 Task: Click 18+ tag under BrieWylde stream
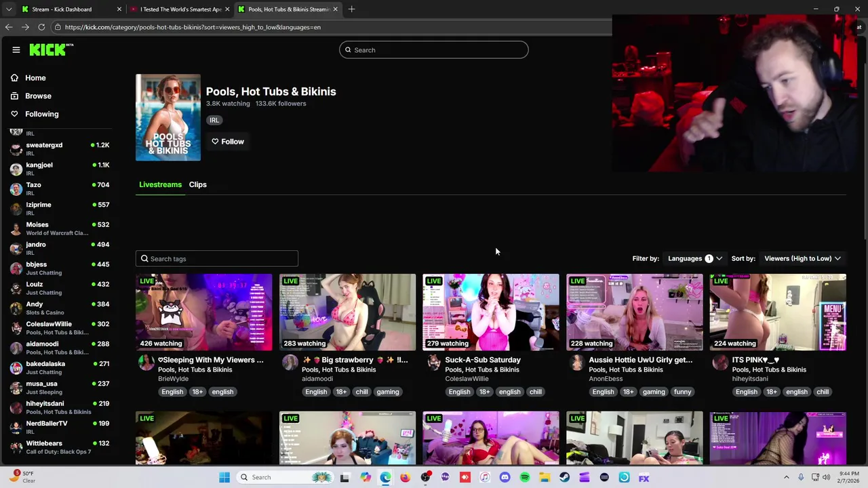click(x=197, y=392)
